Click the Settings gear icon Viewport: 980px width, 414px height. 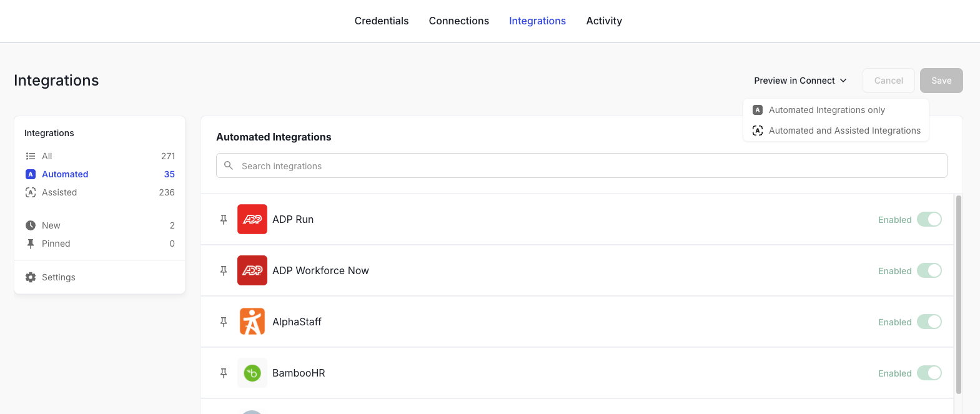click(31, 277)
